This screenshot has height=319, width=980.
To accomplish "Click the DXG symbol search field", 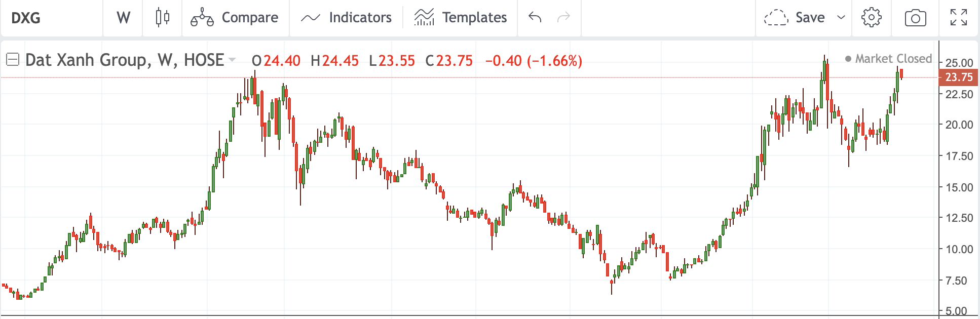I will point(51,18).
